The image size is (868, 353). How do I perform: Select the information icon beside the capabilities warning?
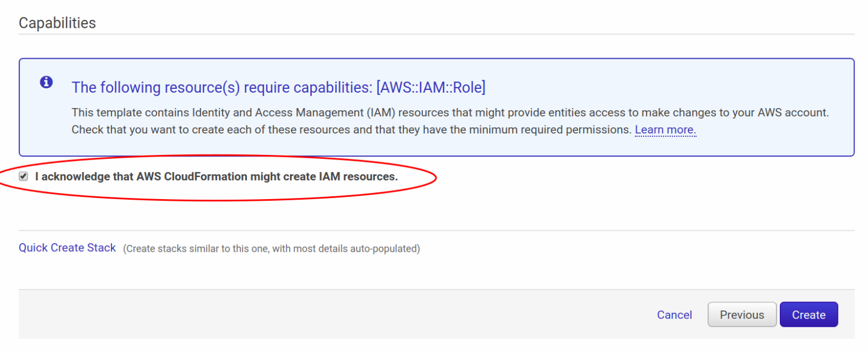46,82
